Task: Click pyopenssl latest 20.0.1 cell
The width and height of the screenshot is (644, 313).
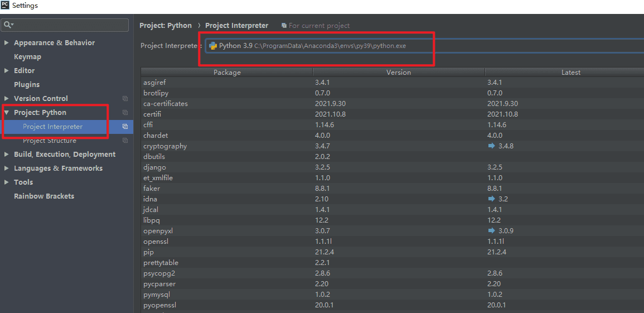Action: (x=497, y=305)
